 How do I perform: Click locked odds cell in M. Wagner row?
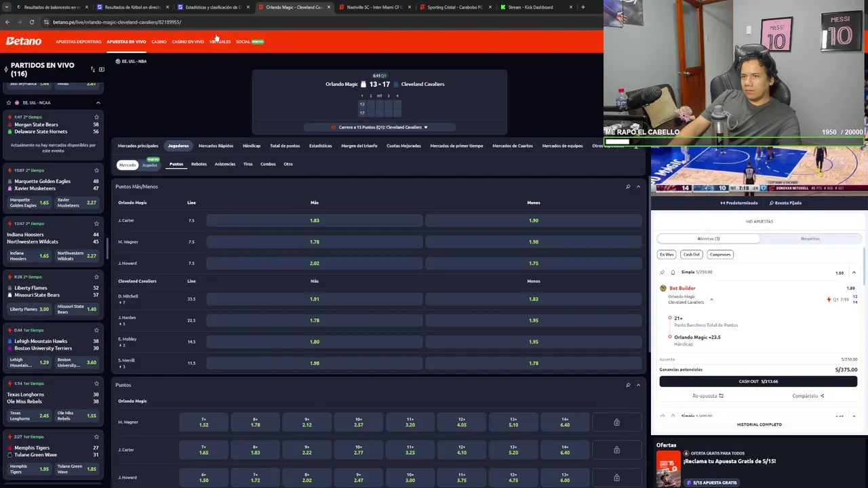(x=616, y=422)
